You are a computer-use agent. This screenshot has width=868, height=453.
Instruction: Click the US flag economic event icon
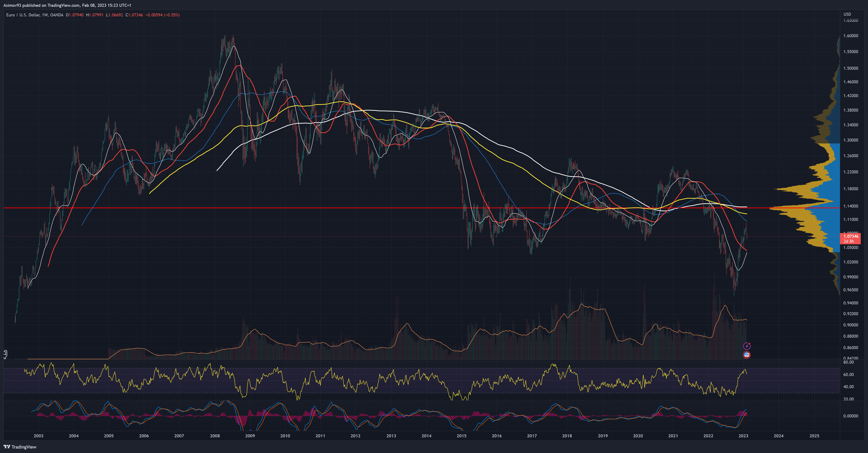[747, 354]
